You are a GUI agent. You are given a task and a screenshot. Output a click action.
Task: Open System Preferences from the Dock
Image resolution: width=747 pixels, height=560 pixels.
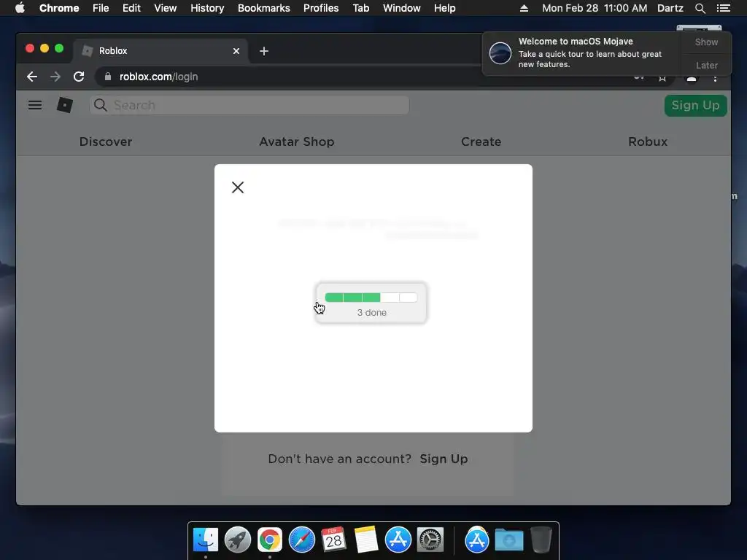pos(430,540)
